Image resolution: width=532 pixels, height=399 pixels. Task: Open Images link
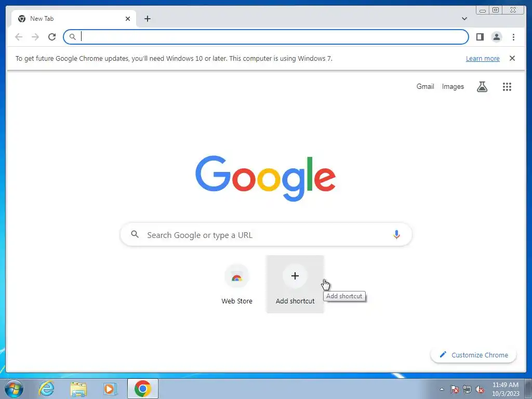(453, 87)
